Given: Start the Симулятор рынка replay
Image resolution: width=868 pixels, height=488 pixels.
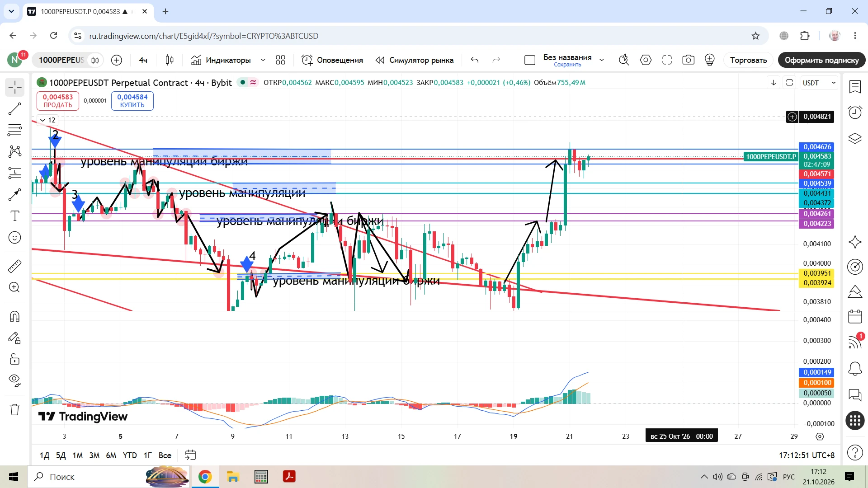Looking at the screenshot, I should pos(415,60).
